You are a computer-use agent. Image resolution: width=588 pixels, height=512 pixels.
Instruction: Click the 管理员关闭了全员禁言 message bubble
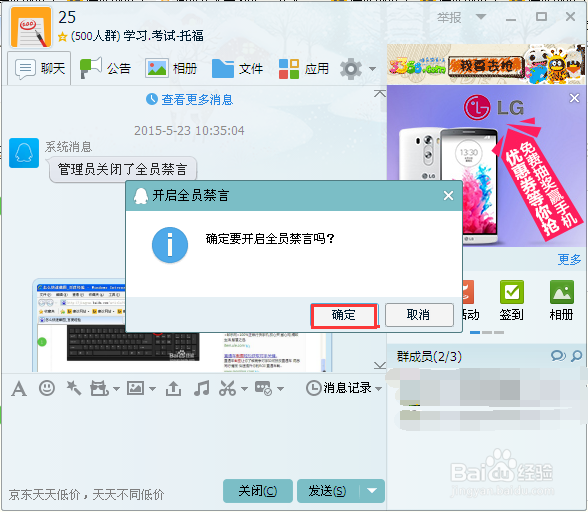click(123, 170)
